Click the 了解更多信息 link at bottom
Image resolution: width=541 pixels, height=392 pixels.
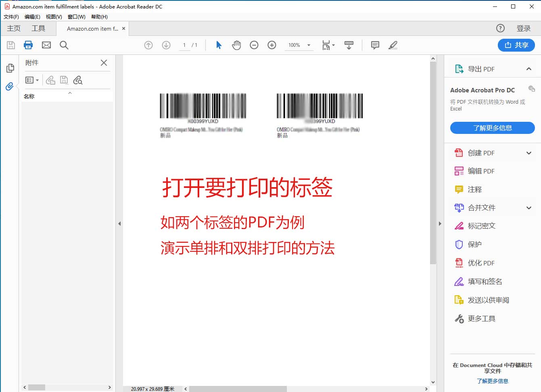(x=492, y=381)
